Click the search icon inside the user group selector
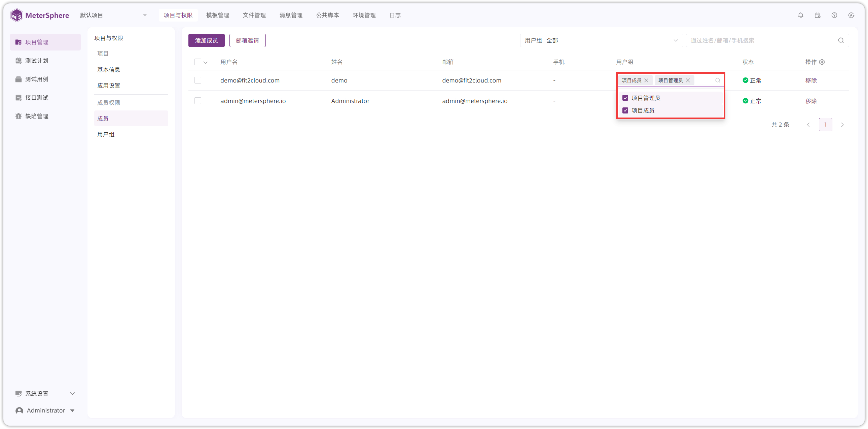Viewport: 868px width, 429px height. (718, 80)
